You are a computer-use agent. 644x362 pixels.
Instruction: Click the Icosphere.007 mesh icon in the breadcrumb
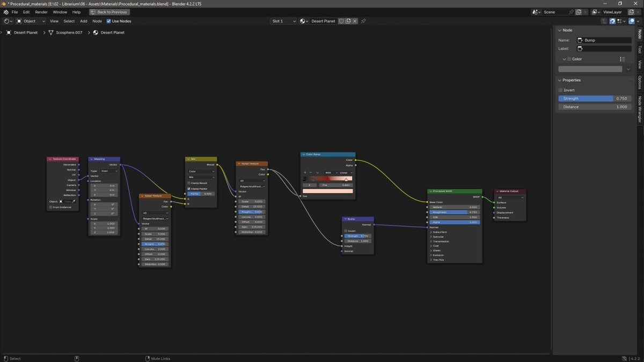[51, 33]
